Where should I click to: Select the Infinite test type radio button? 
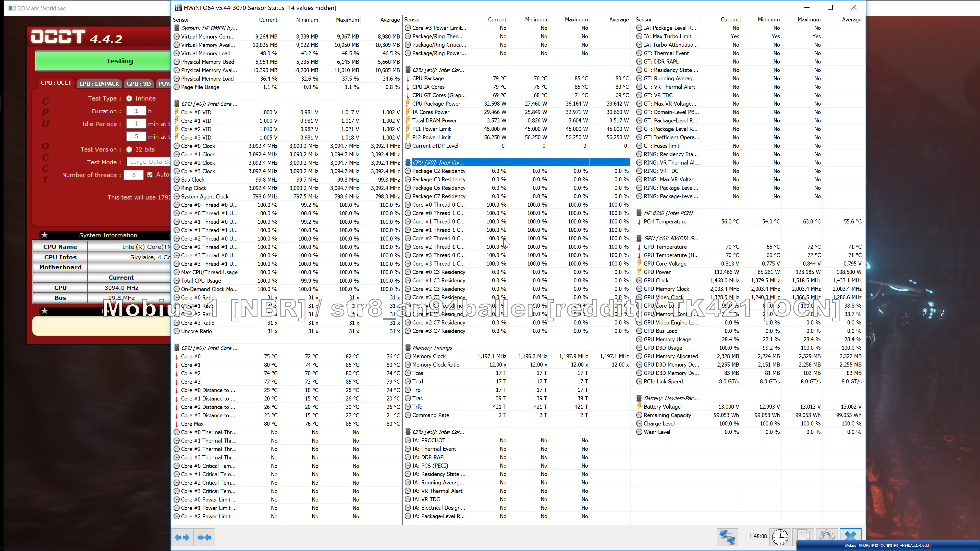tap(129, 98)
